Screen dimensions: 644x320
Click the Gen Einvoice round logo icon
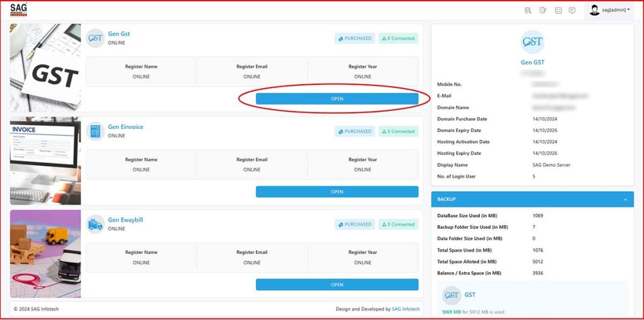click(x=96, y=131)
